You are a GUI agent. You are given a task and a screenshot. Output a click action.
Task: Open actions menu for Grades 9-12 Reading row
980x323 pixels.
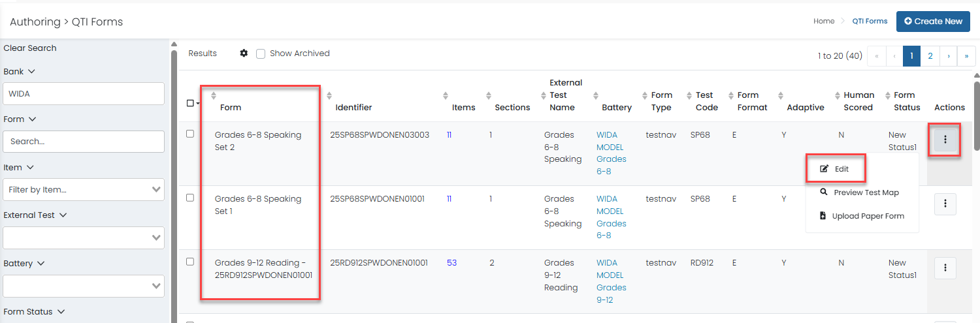click(945, 268)
